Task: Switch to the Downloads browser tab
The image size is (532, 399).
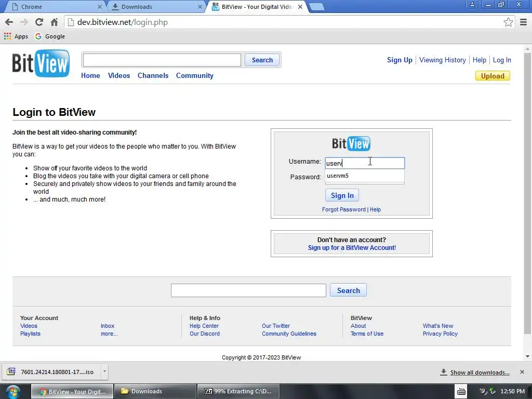Action: point(156,7)
